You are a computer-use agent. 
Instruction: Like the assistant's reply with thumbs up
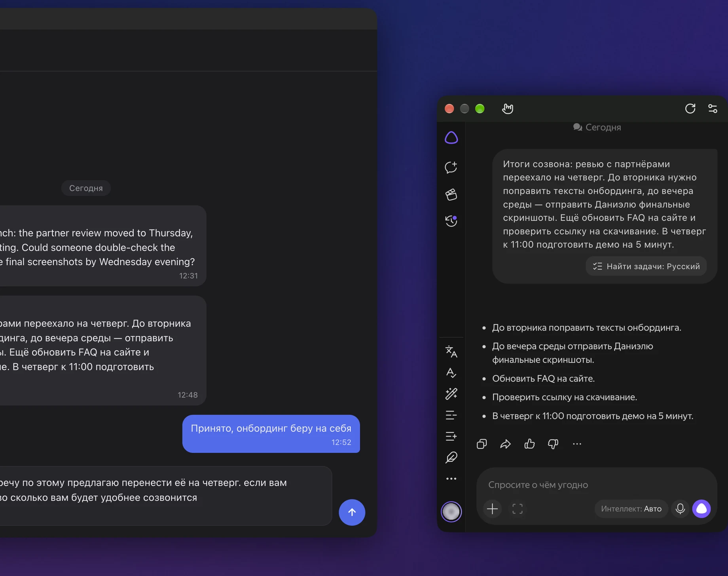[x=529, y=444]
